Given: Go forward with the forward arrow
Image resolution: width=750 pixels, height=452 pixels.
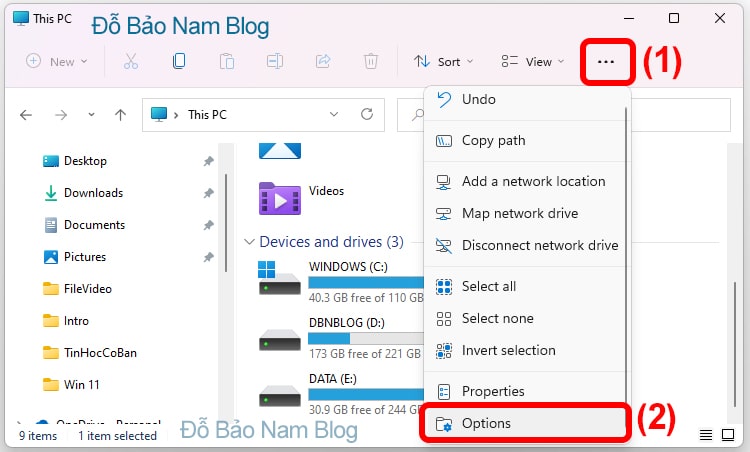Looking at the screenshot, I should coord(61,115).
